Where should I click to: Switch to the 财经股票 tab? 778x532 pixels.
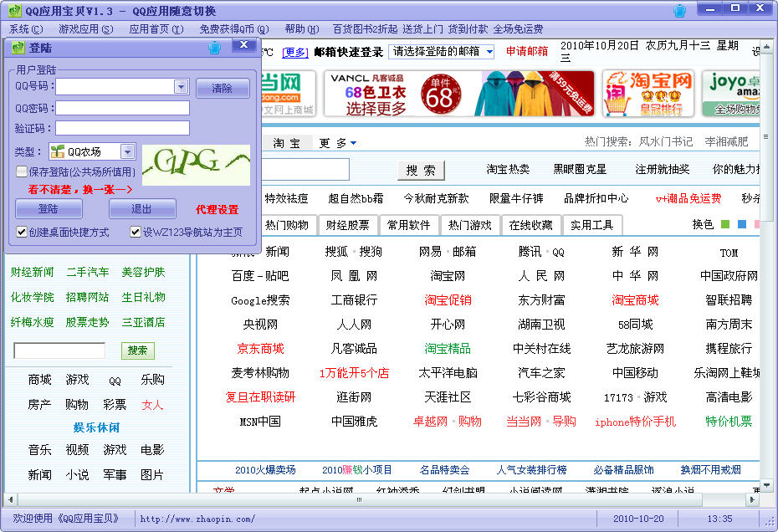click(x=347, y=225)
